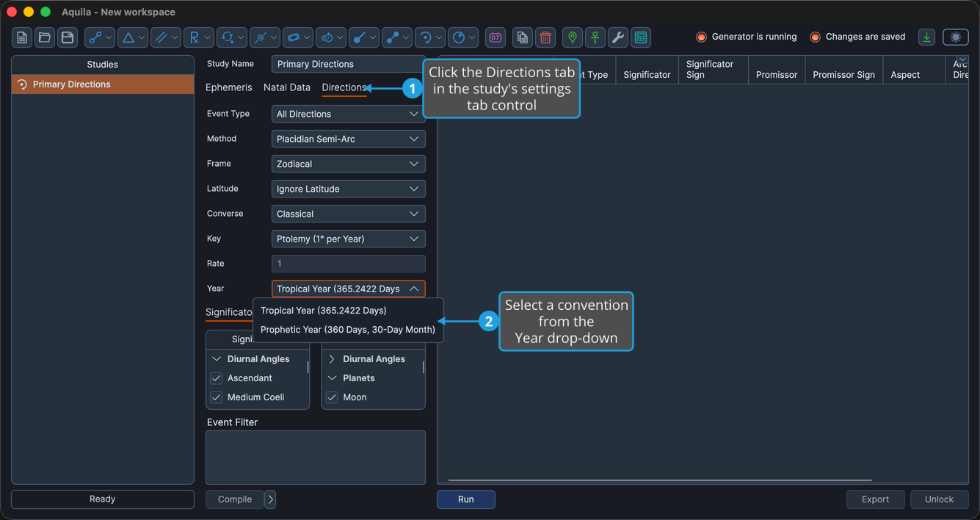Viewport: 980px width, 520px height.
Task: Collapse the Planets group
Action: [x=332, y=378]
